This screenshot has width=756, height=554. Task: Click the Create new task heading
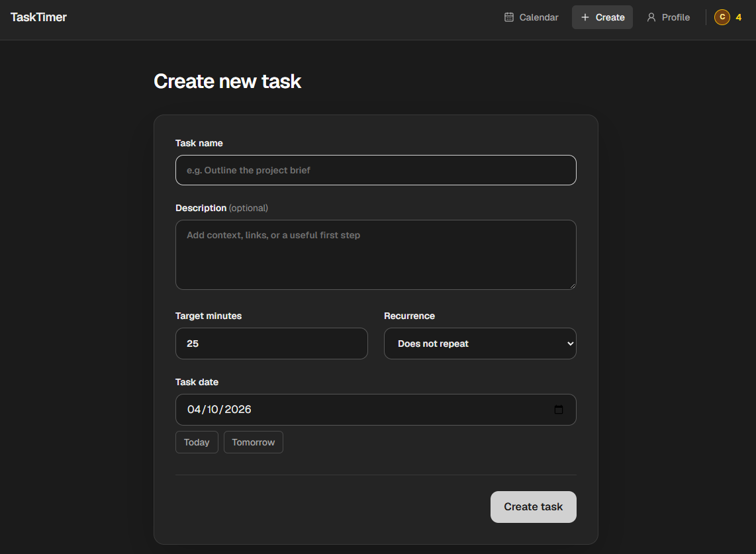click(x=228, y=81)
